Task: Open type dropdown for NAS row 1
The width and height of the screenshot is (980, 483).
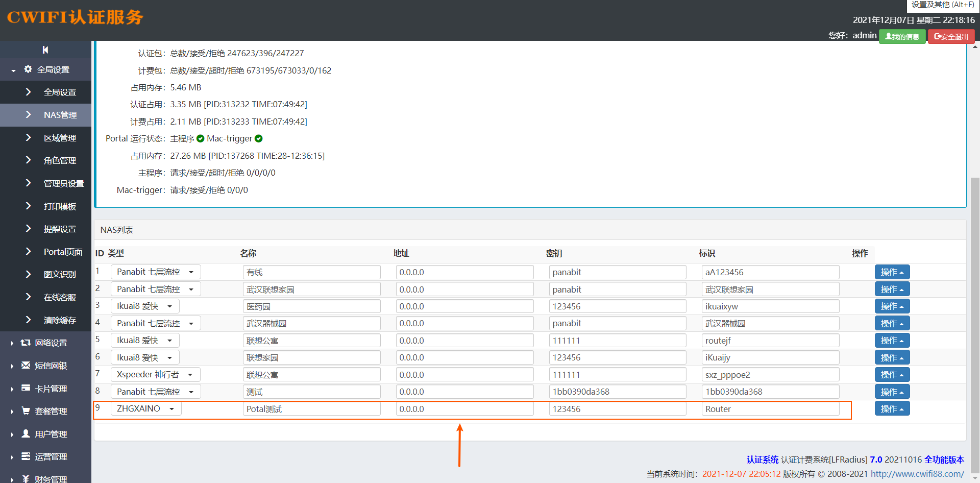Action: (x=155, y=272)
